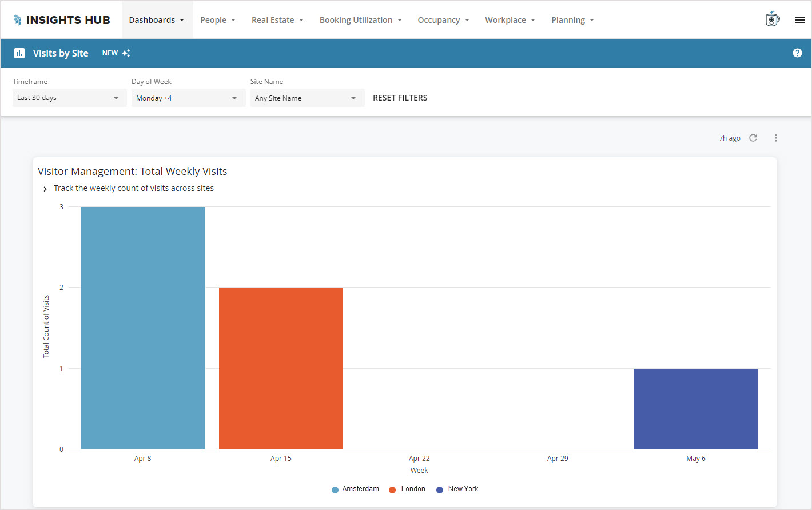This screenshot has height=510, width=812.
Task: Click the orange London bar for Apr 15
Action: [281, 368]
